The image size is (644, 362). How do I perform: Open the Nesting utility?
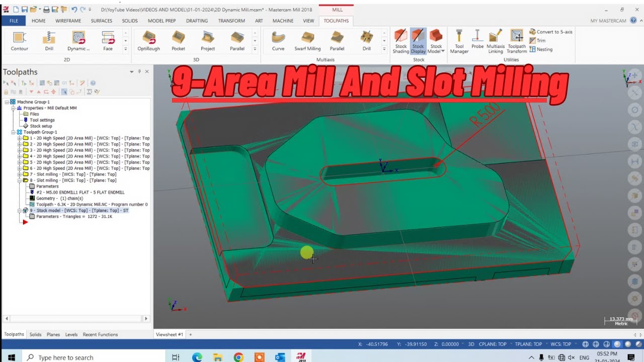click(x=541, y=49)
